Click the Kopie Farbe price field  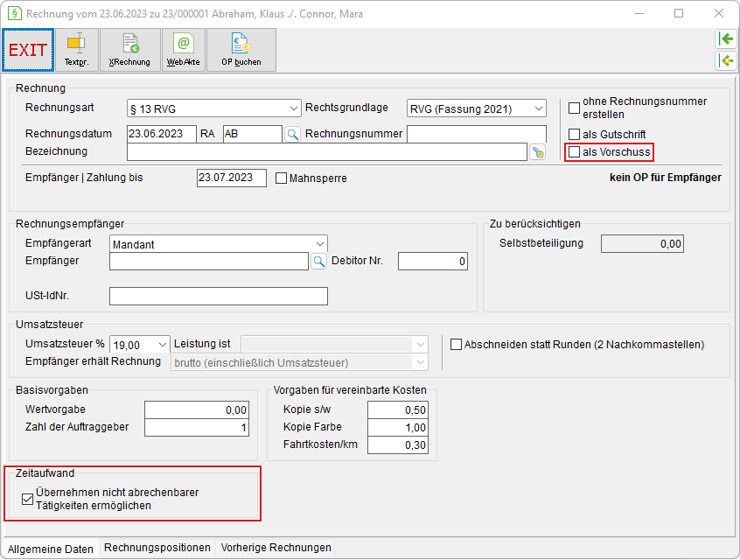pyautogui.click(x=398, y=427)
